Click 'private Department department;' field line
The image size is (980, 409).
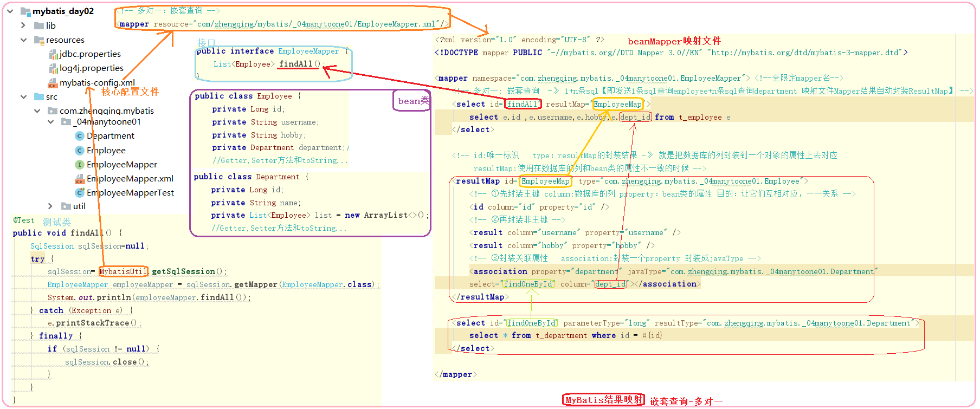click(x=279, y=147)
